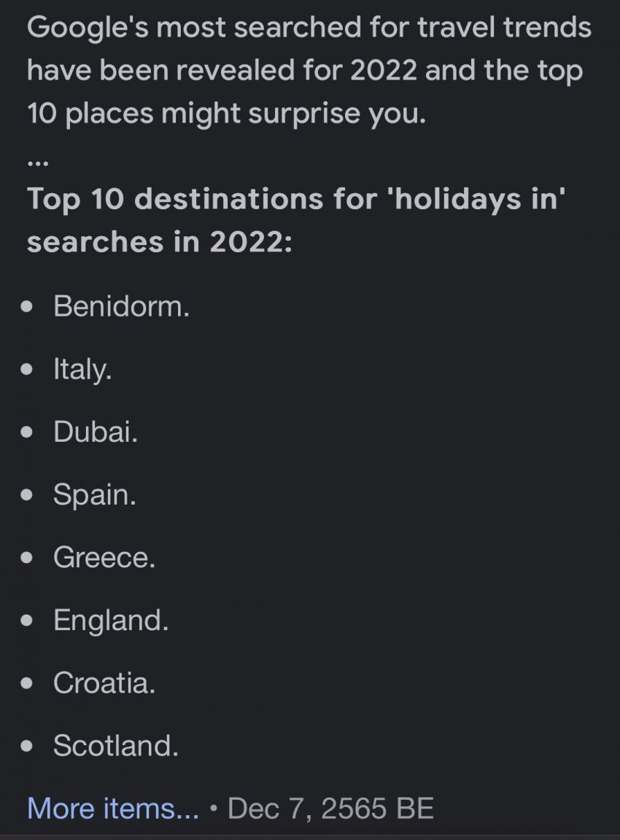Image resolution: width=620 pixels, height=840 pixels.
Task: Click the bold "Top 10 destinations" heading
Action: [x=296, y=219]
